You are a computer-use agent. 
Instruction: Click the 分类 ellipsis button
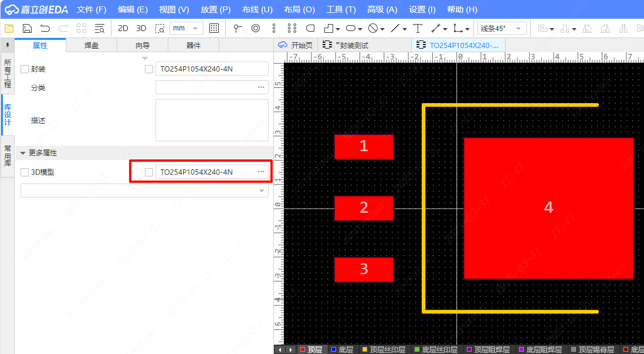coord(261,87)
